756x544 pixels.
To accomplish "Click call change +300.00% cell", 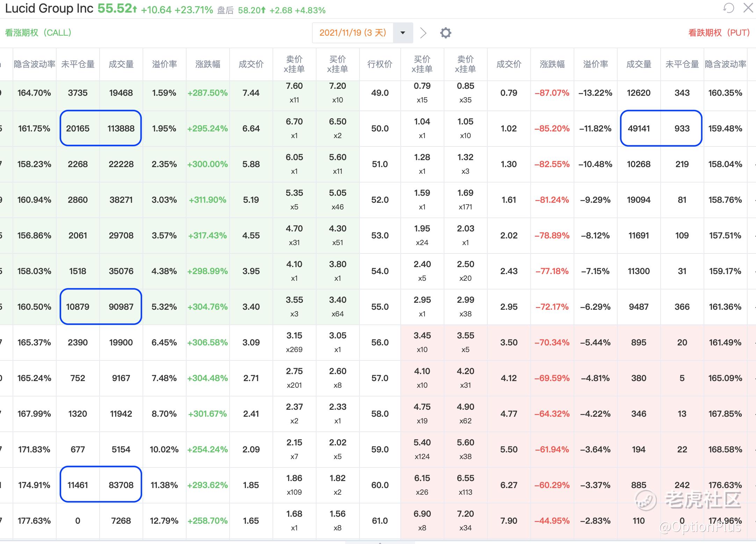I will [x=208, y=164].
